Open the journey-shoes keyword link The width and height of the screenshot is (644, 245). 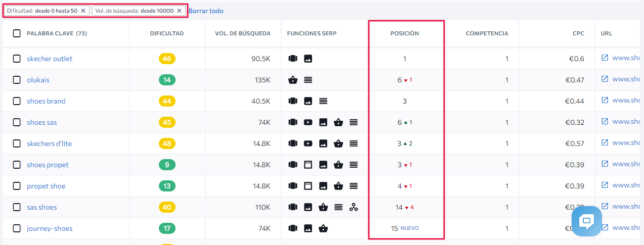coord(50,228)
